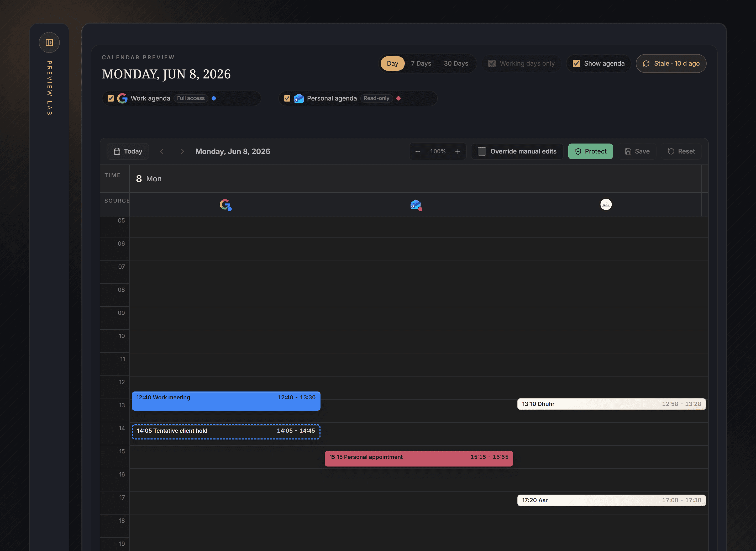The width and height of the screenshot is (756, 551).
Task: Click the Google logo beside Work agenda
Action: [122, 98]
